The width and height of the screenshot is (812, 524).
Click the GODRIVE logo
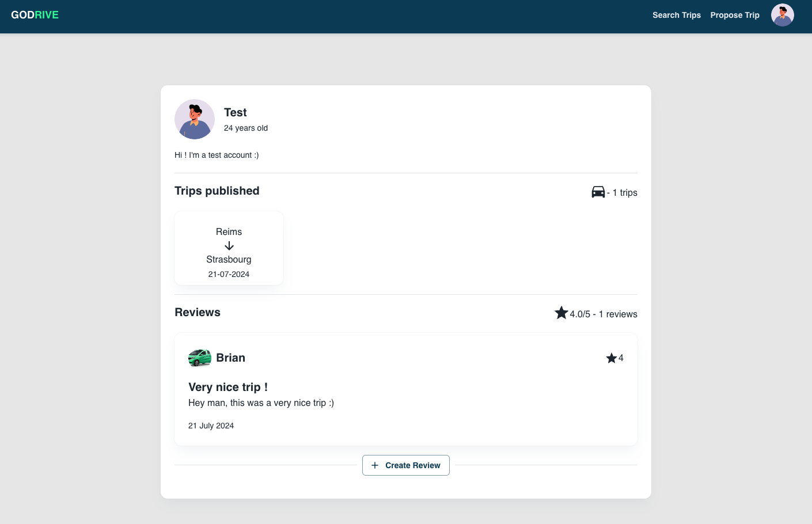(x=35, y=15)
